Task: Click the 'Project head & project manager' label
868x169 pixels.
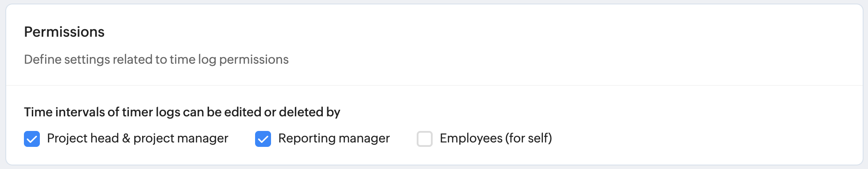Action: tap(138, 138)
